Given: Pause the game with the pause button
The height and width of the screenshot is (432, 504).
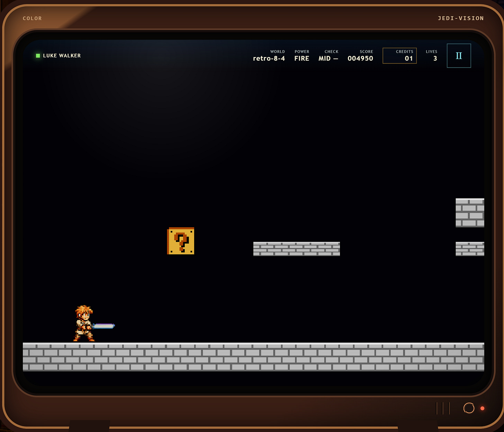Looking at the screenshot, I should click(459, 56).
